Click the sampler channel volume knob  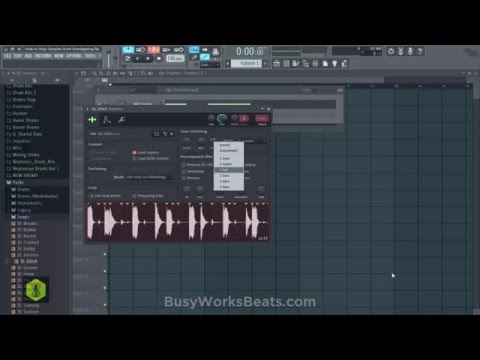[x=222, y=118]
